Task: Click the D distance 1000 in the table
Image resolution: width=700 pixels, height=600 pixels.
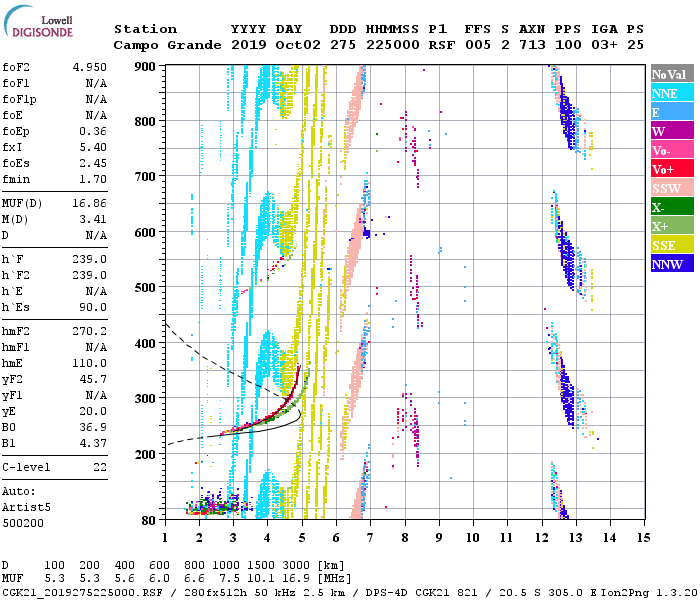Action: pyautogui.click(x=226, y=565)
